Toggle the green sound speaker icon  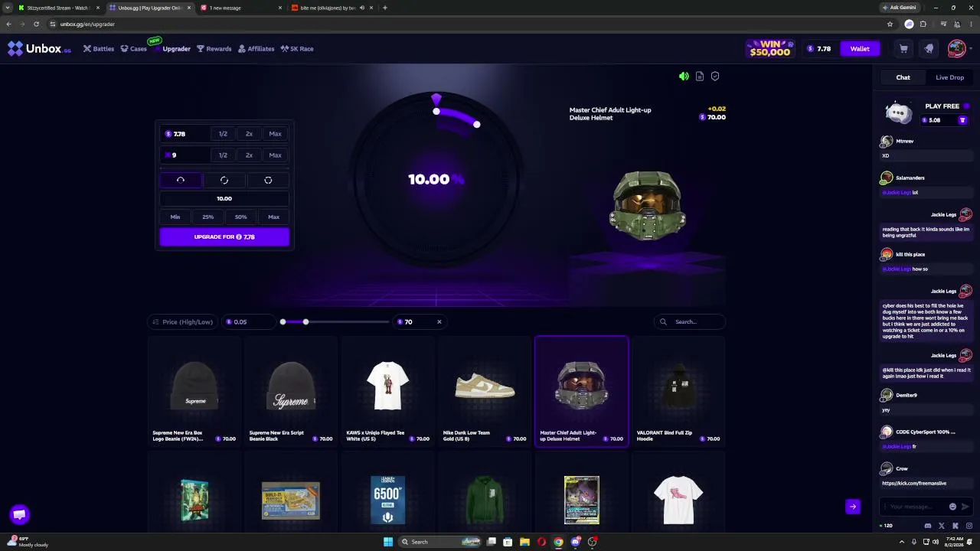tap(684, 77)
